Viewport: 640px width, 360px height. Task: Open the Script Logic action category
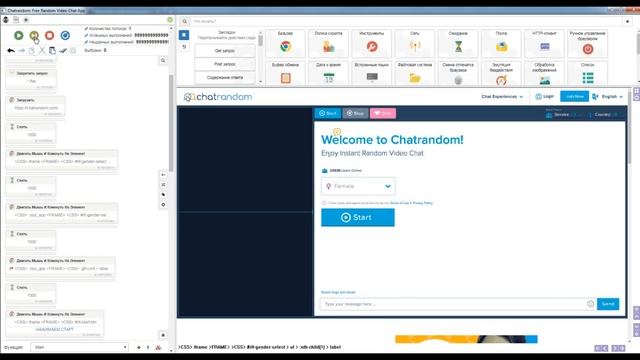click(329, 43)
